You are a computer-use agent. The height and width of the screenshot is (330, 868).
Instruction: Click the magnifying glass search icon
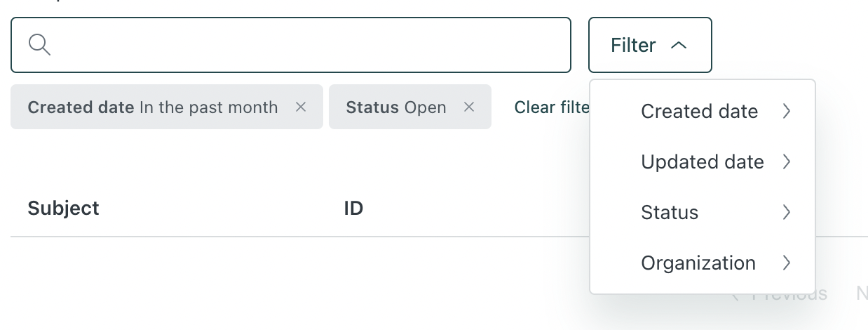pos(40,45)
